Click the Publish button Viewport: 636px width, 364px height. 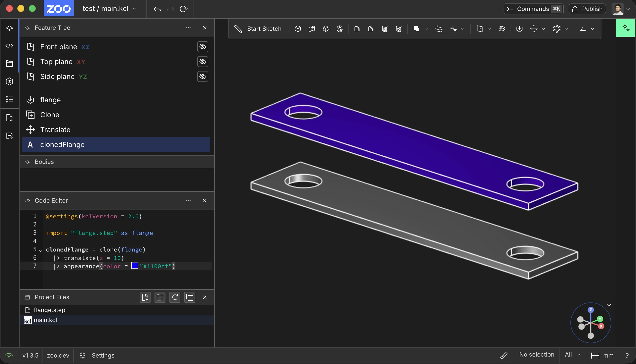[587, 9]
